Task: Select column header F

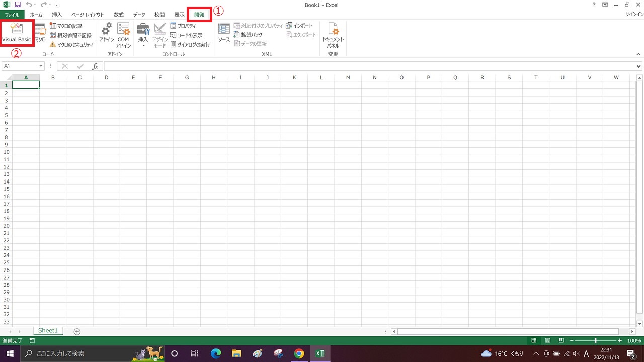Action: pyautogui.click(x=160, y=77)
